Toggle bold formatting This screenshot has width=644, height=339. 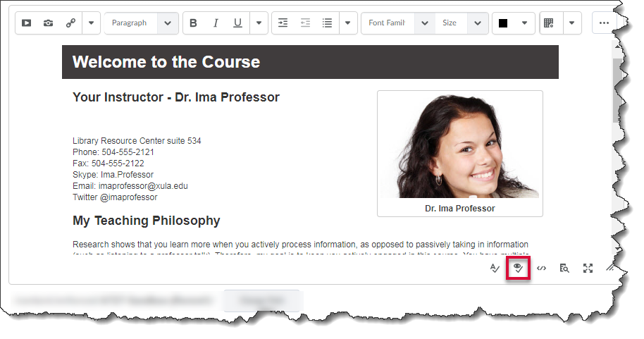(x=194, y=23)
